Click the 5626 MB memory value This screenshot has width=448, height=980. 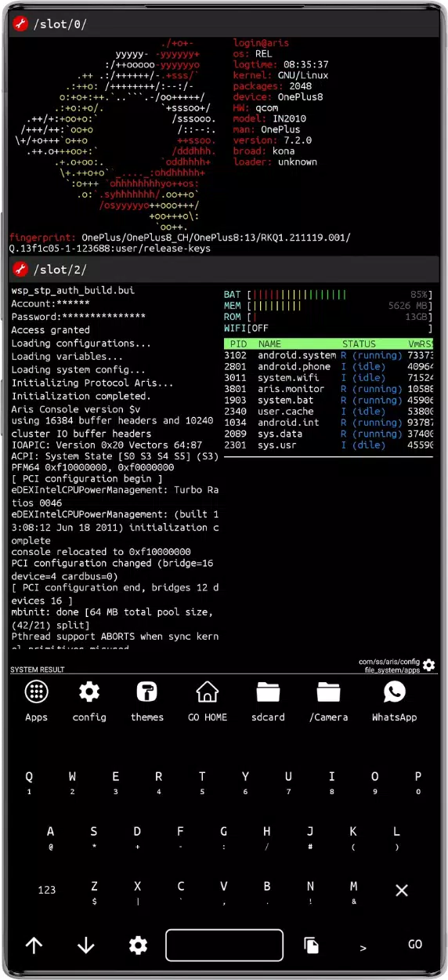(x=410, y=306)
